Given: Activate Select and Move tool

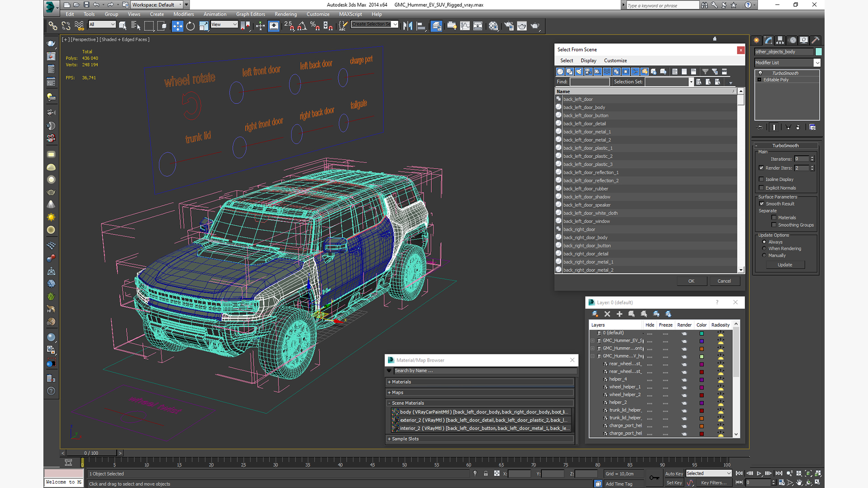Looking at the screenshot, I should click(x=178, y=26).
